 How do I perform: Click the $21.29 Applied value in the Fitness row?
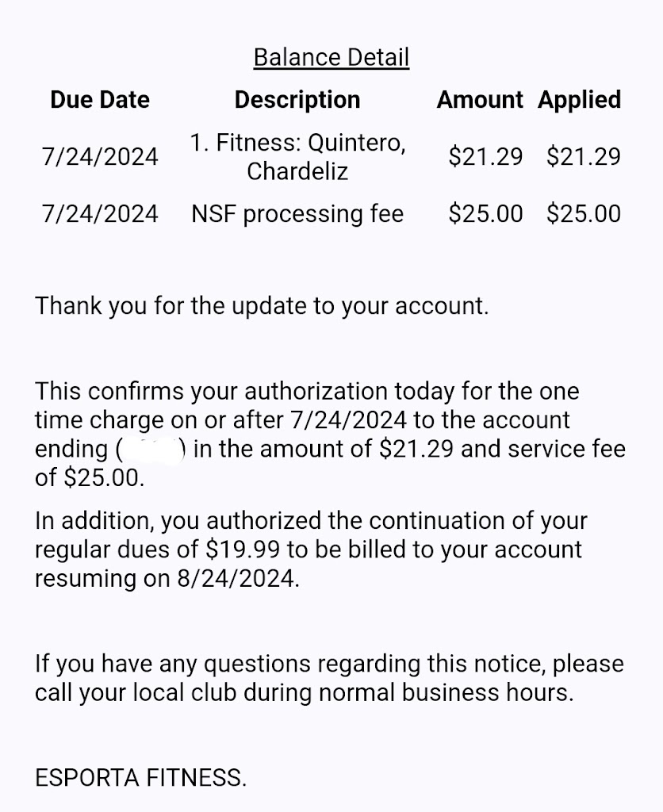pyautogui.click(x=583, y=156)
